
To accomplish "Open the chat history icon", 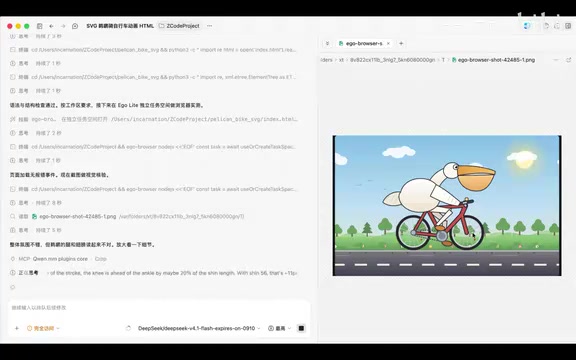I will point(75,26).
